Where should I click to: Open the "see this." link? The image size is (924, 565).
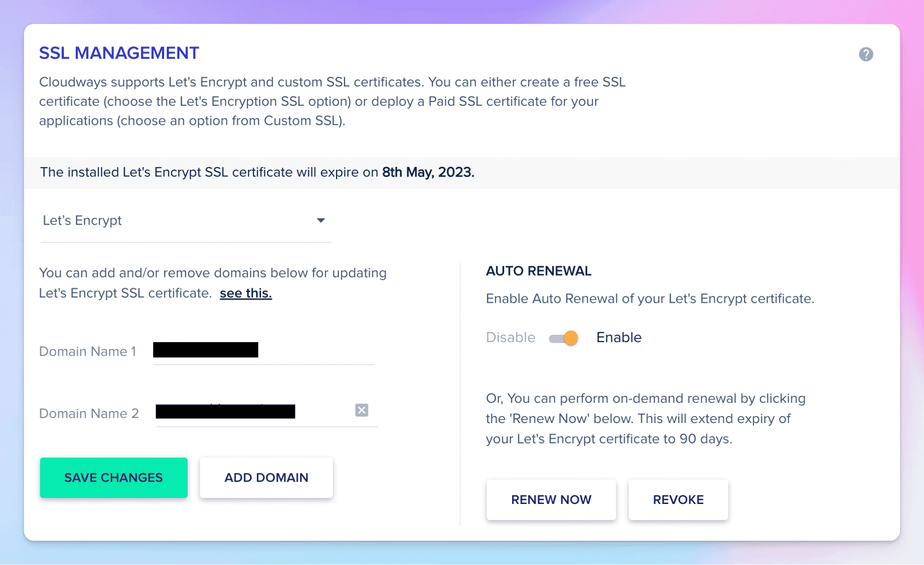tap(245, 293)
